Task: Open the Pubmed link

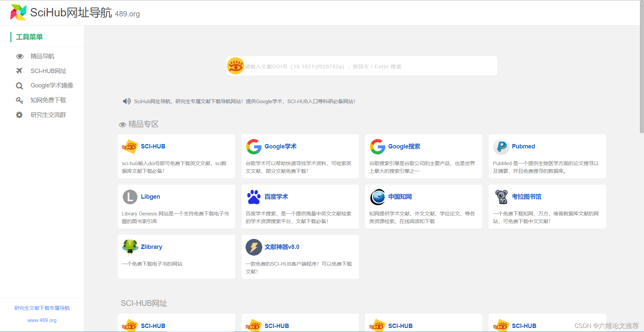Action: coord(523,146)
